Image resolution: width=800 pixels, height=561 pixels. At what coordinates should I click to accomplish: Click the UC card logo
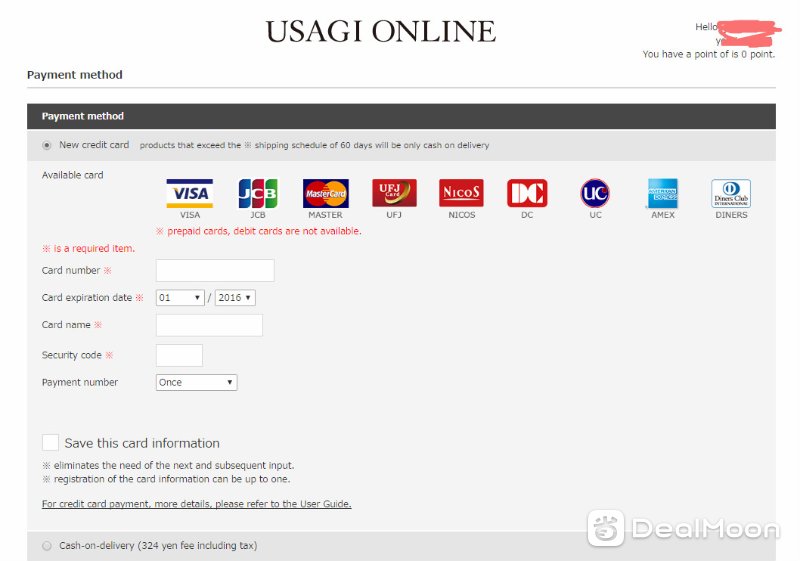595,193
